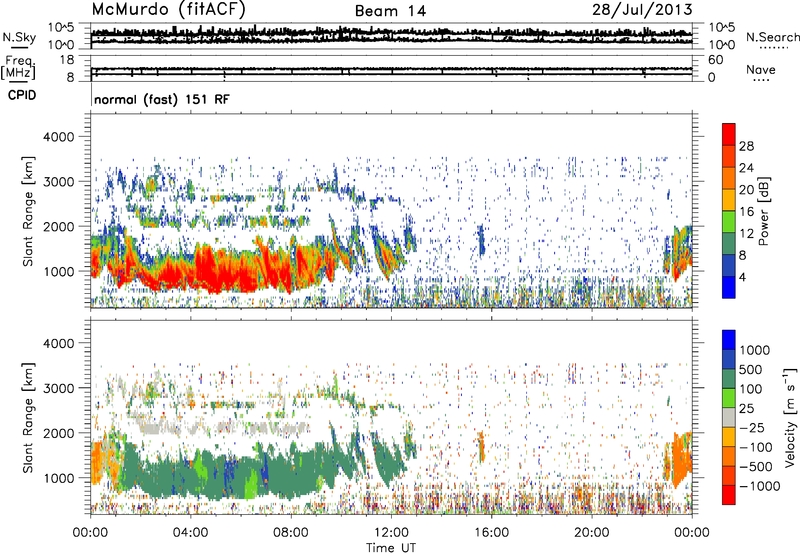The width and height of the screenshot is (800, 554).
Task: Click the 'Time UT' axis title
Action: (391, 547)
